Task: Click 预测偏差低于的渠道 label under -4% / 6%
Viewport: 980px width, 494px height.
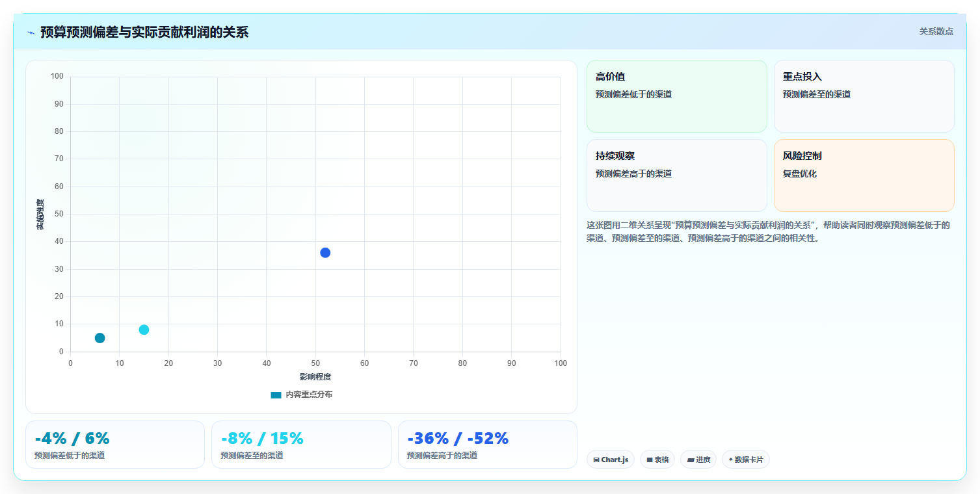Action: 70,456
